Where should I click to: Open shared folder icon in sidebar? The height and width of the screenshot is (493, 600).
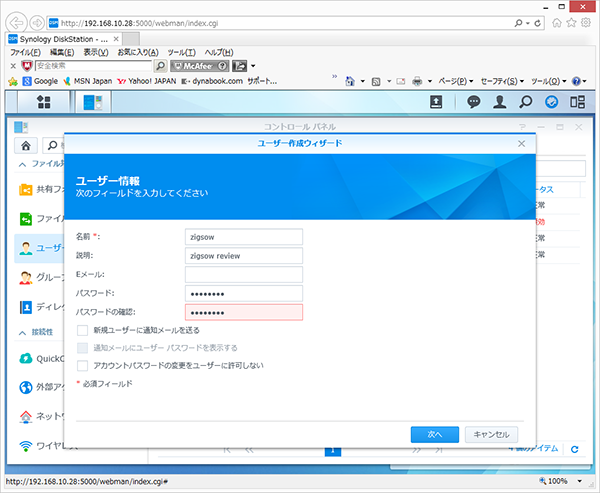[x=26, y=189]
